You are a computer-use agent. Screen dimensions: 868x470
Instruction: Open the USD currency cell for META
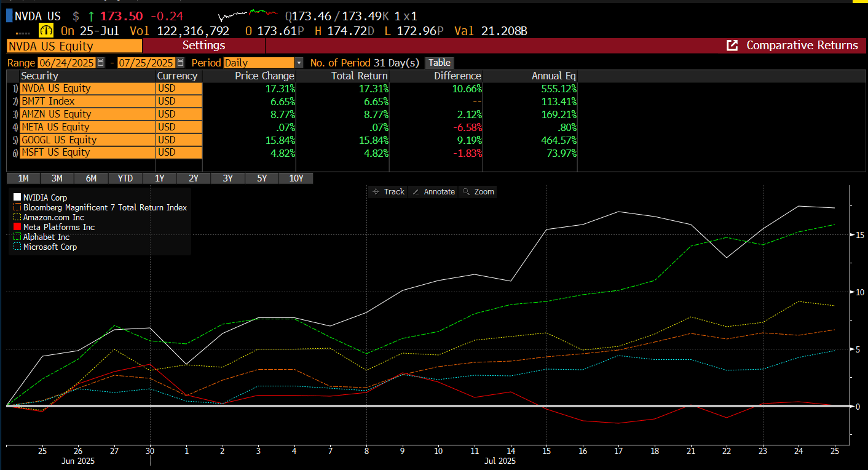click(x=179, y=127)
